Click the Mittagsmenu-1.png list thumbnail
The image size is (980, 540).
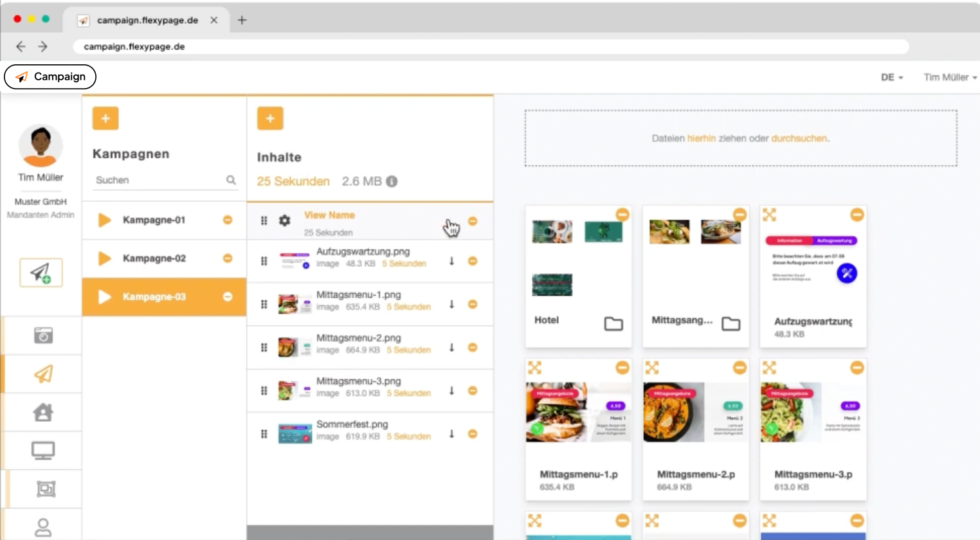click(295, 304)
